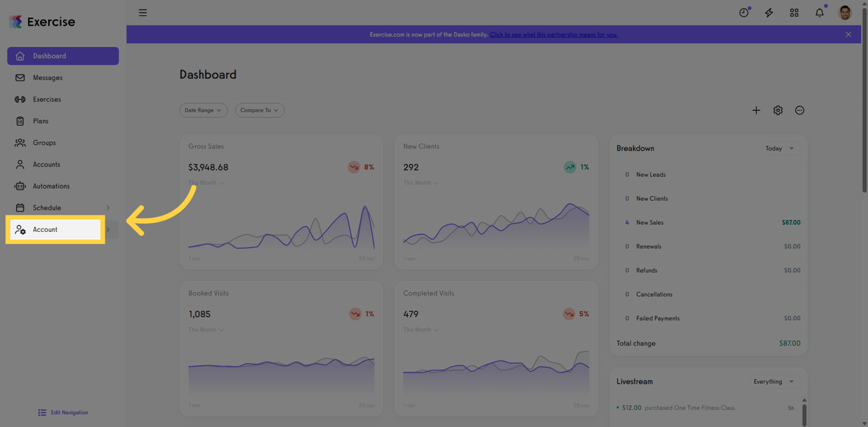Add a widget with the plus icon
The height and width of the screenshot is (427, 868).
coord(756,111)
